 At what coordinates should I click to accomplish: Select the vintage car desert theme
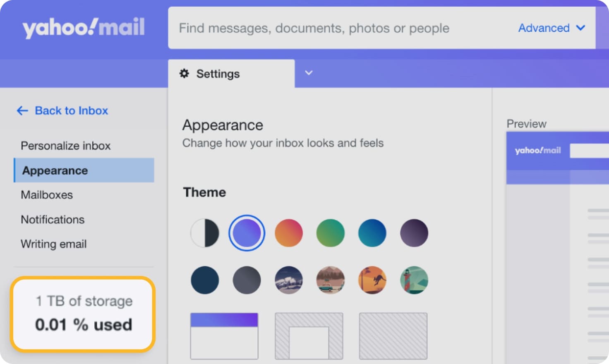click(x=330, y=280)
